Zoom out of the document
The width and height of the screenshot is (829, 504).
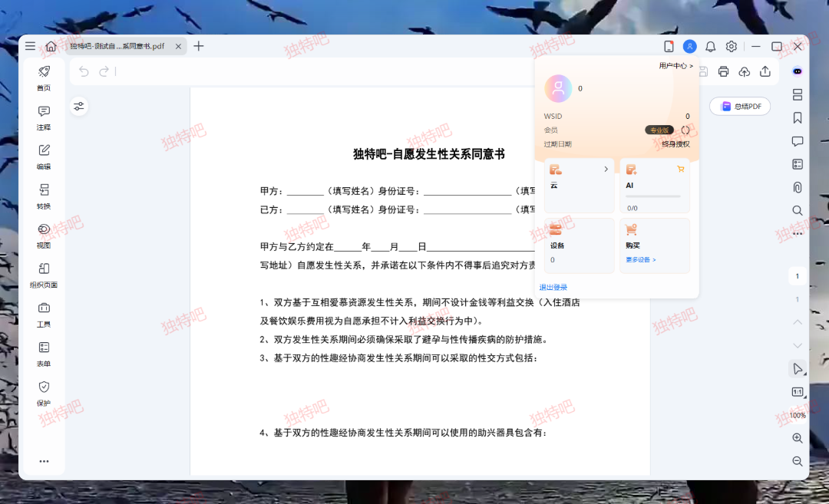(x=798, y=461)
